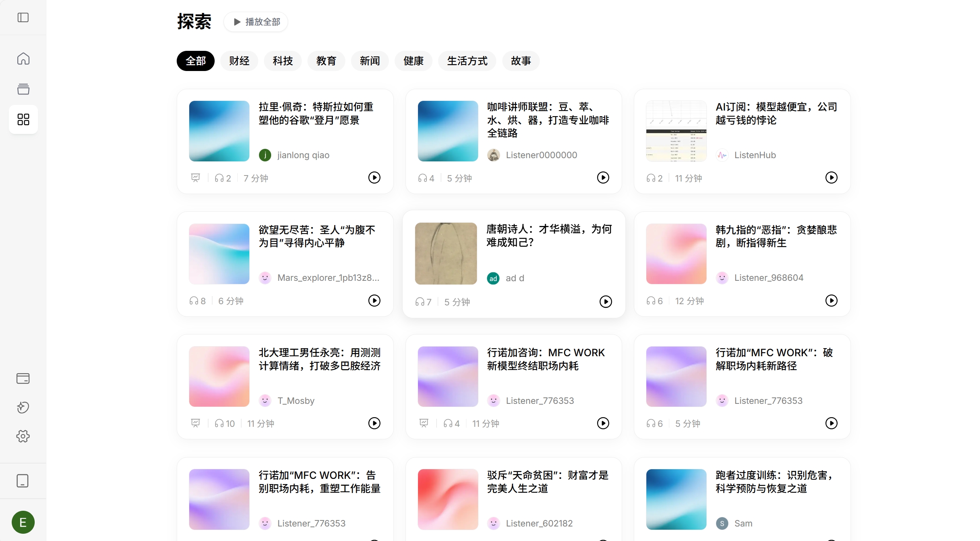Viewport: 980px width, 541px height.
Task: Open the wallet card icon in sidebar
Action: coord(23,378)
